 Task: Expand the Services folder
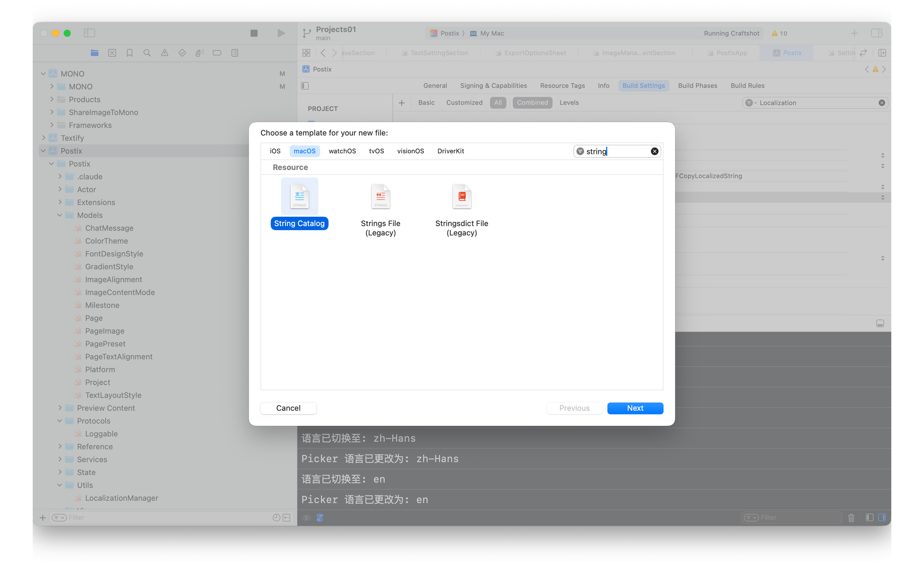(x=60, y=459)
